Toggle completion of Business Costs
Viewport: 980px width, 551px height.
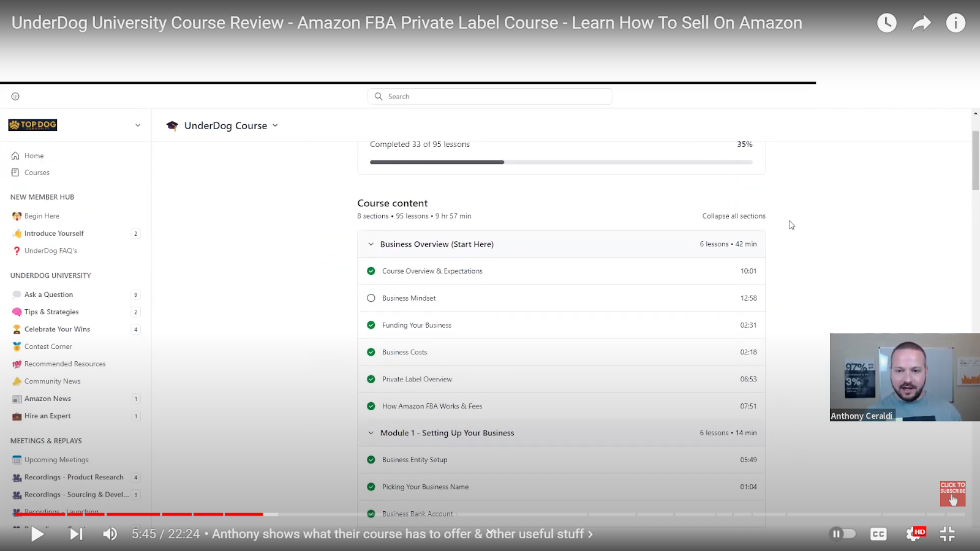click(371, 352)
